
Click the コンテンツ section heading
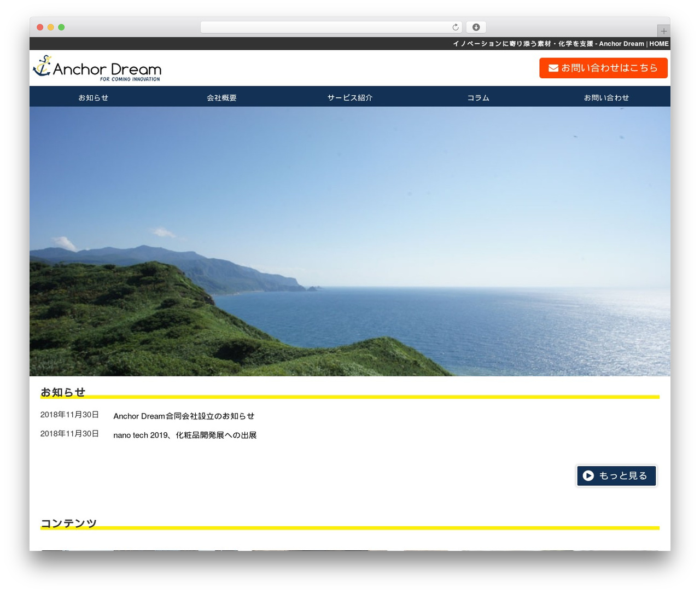pyautogui.click(x=68, y=524)
